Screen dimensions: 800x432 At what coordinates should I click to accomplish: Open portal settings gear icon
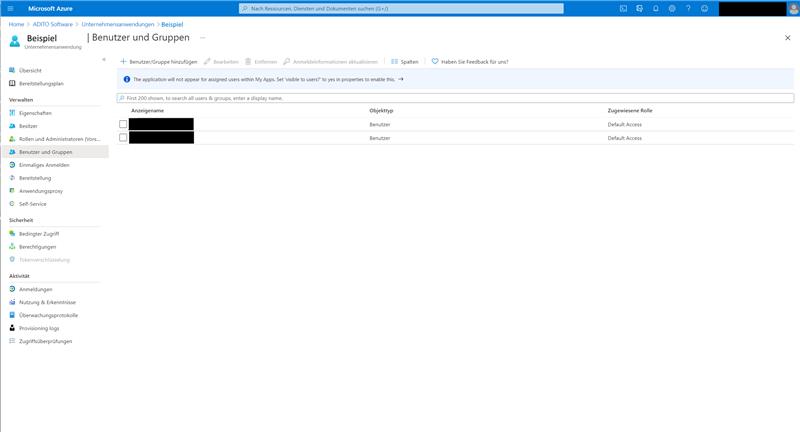pos(672,9)
